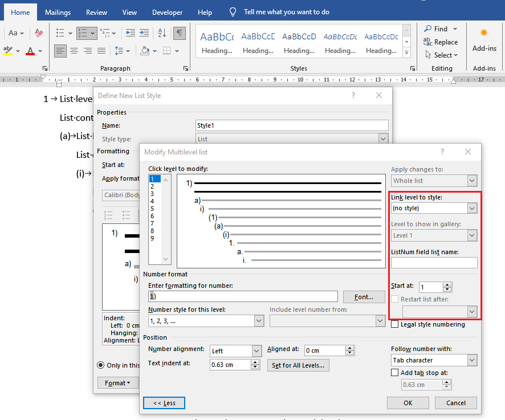Click the Center alignment icon
505x420 pixels.
point(74,51)
